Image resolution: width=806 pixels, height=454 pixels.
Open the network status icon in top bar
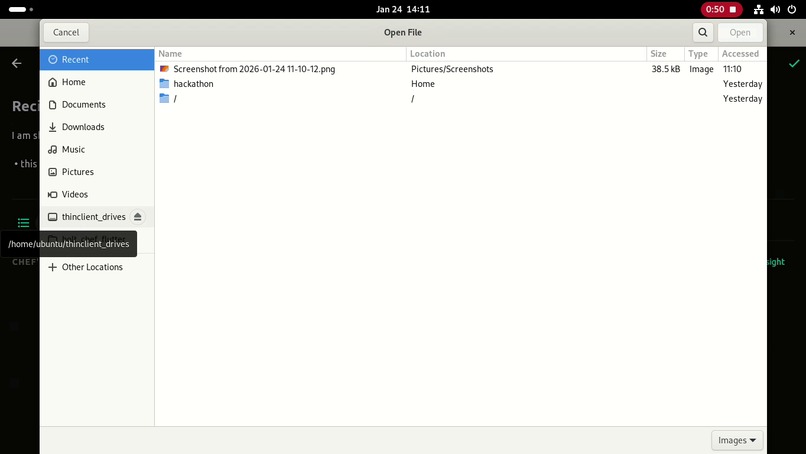(758, 9)
